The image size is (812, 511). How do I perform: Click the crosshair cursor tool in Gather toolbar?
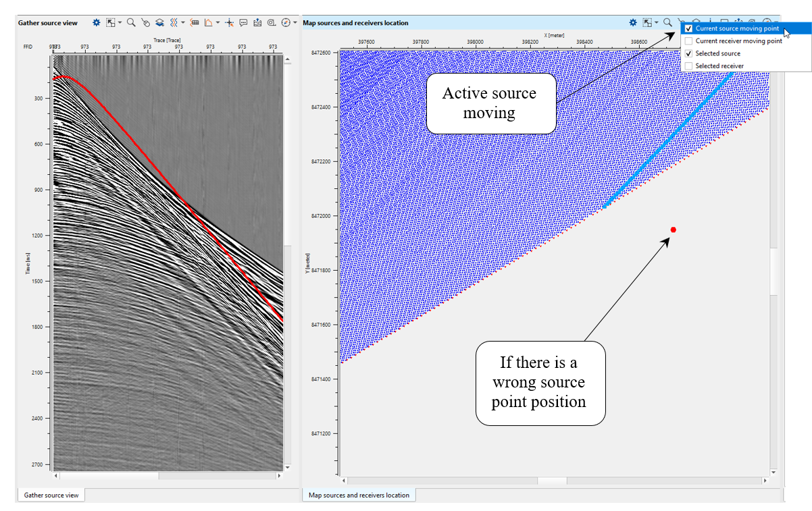[229, 22]
